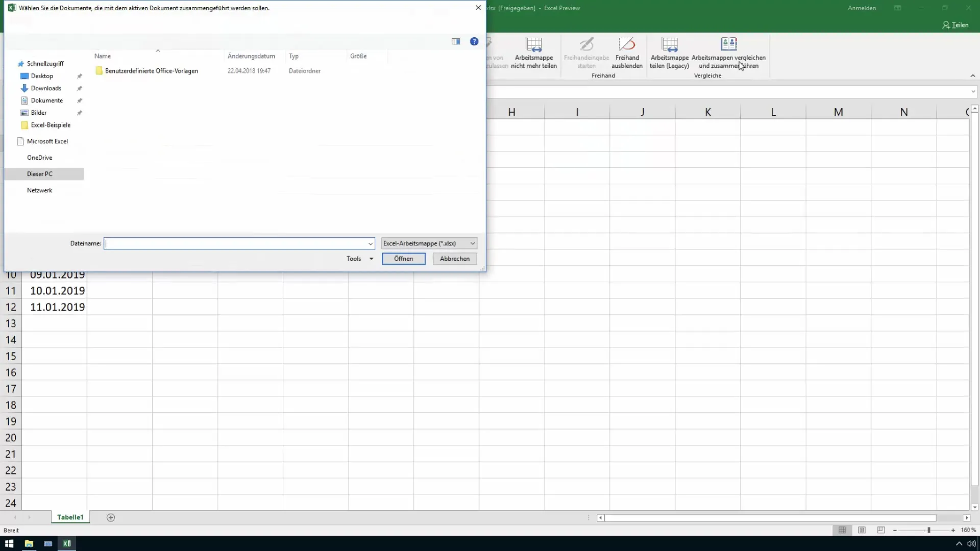Screen dimensions: 980x551
Task: Select the Excel-Arbeitsmappe file type dropdown
Action: pos(427,243)
